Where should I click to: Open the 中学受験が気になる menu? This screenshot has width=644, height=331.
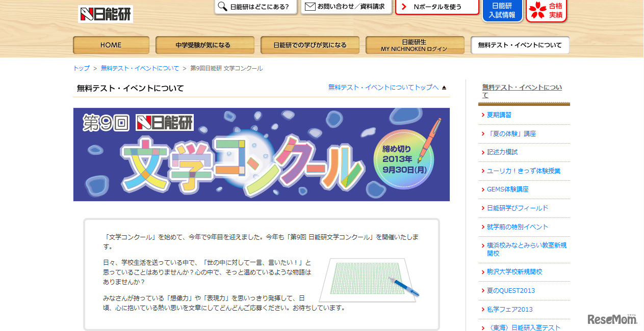[x=205, y=45]
